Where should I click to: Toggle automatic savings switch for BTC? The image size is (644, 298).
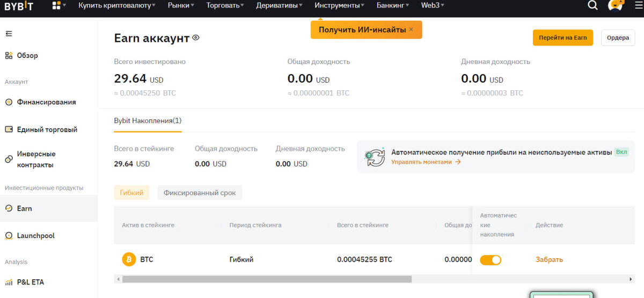(x=491, y=260)
